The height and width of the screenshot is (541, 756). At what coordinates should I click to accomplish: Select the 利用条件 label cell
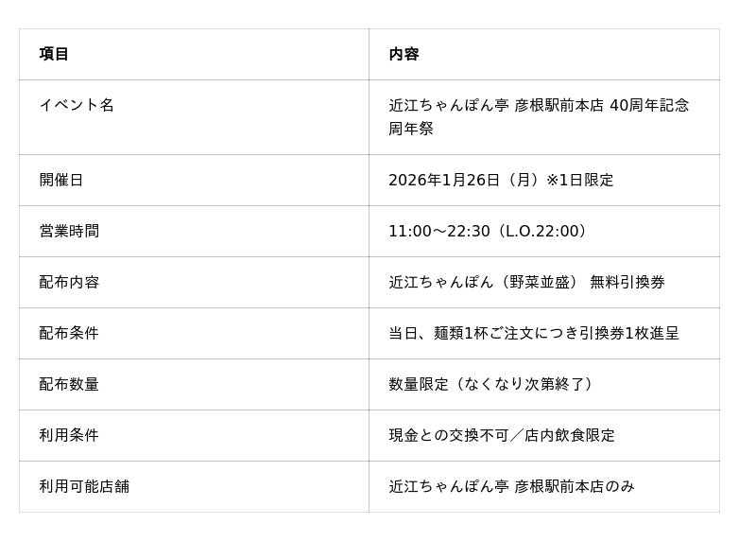69,435
